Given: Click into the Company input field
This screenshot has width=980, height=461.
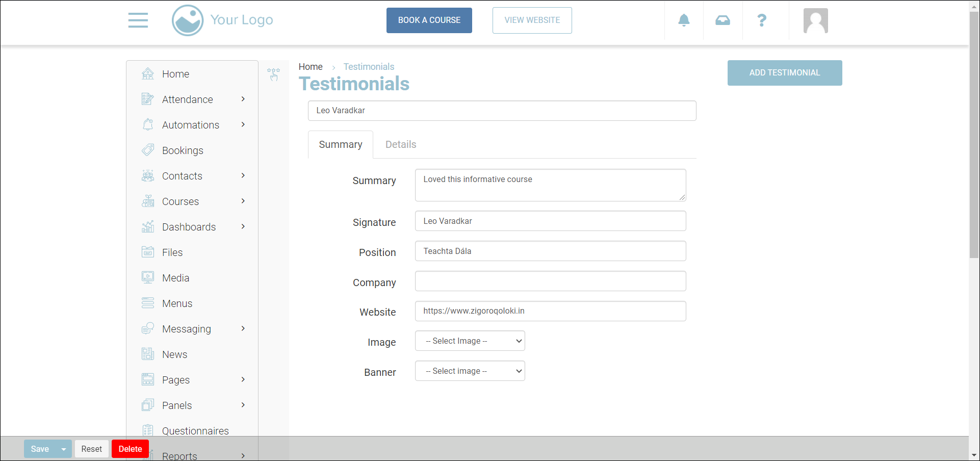Looking at the screenshot, I should pos(550,281).
